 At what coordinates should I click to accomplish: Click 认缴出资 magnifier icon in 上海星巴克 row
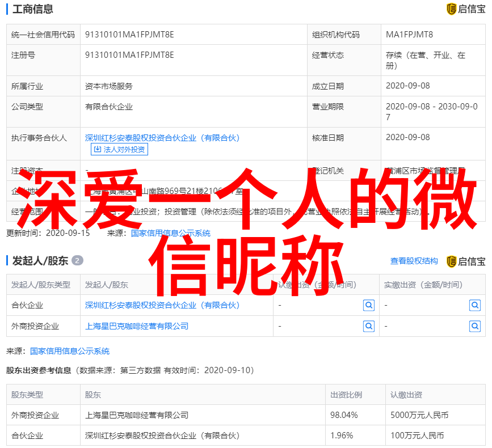(x=369, y=326)
